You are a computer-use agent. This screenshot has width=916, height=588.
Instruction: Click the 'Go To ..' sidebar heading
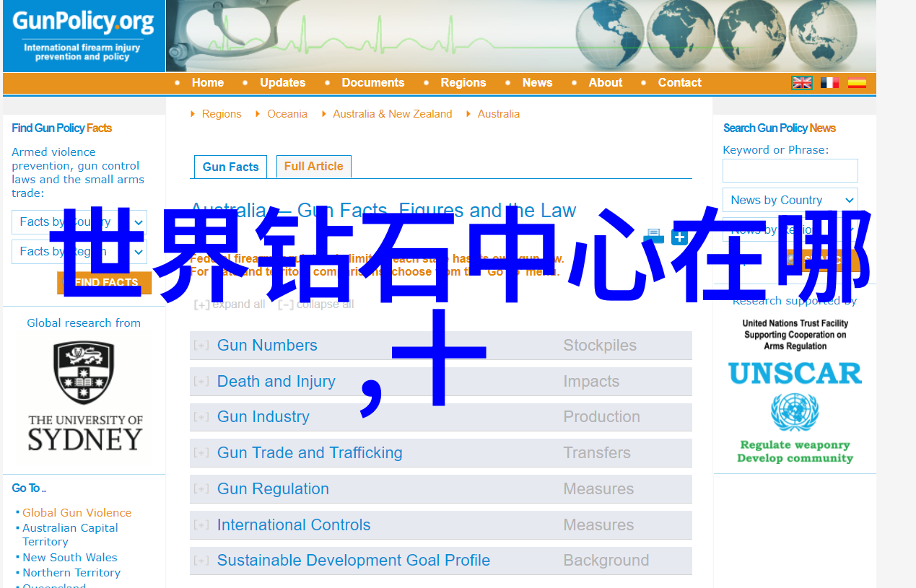(29, 488)
